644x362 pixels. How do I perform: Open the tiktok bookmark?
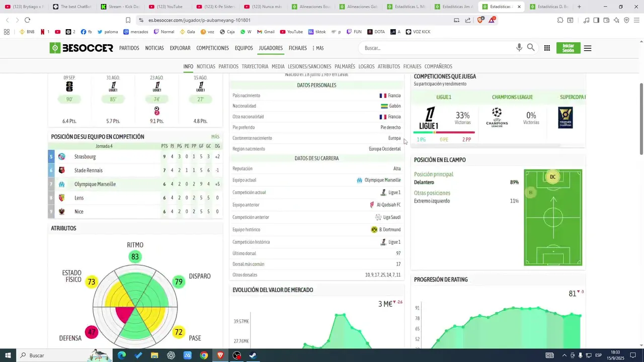(317, 32)
